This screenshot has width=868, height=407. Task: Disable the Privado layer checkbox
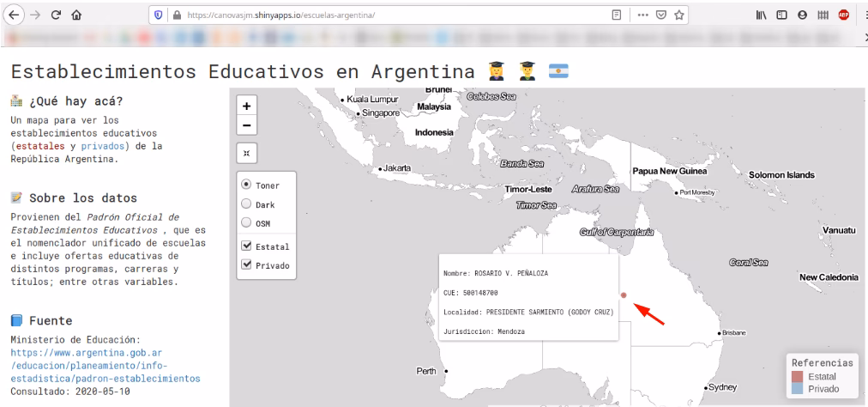[x=247, y=264]
